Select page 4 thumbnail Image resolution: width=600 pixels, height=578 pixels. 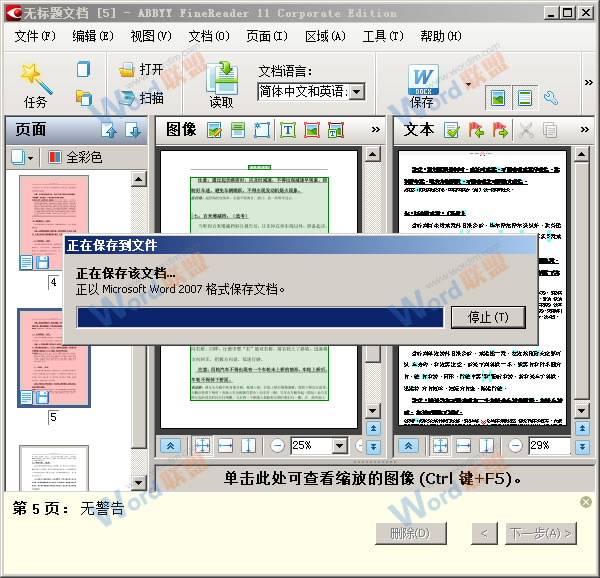[x=54, y=223]
